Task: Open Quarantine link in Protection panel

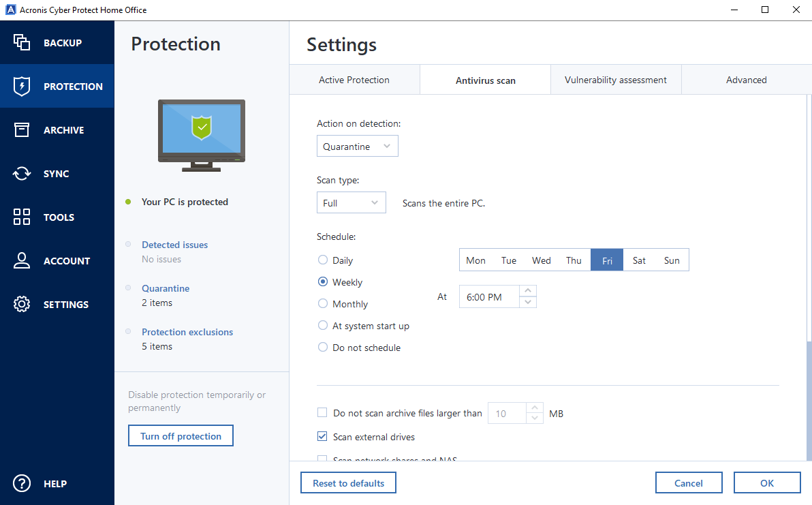Action: [166, 288]
